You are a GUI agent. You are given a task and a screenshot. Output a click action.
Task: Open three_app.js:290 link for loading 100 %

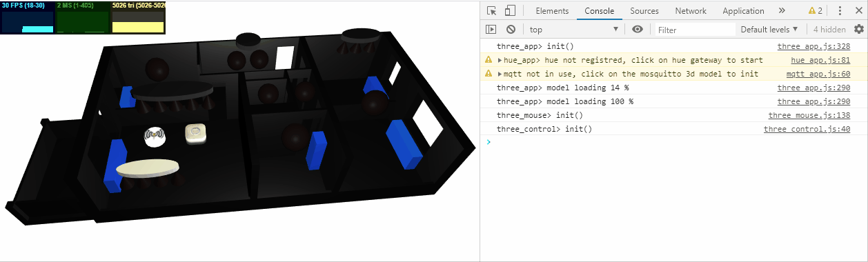(813, 102)
